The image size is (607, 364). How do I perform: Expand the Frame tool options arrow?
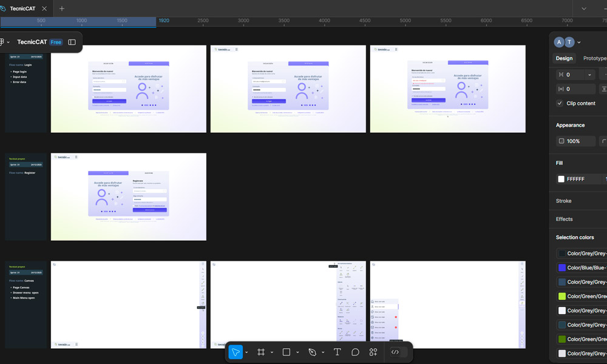[x=271, y=352]
